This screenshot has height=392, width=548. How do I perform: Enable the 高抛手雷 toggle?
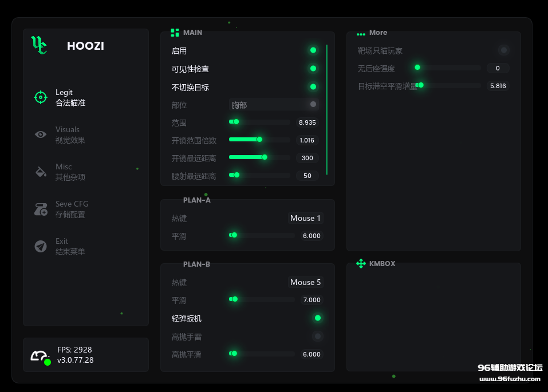point(317,336)
